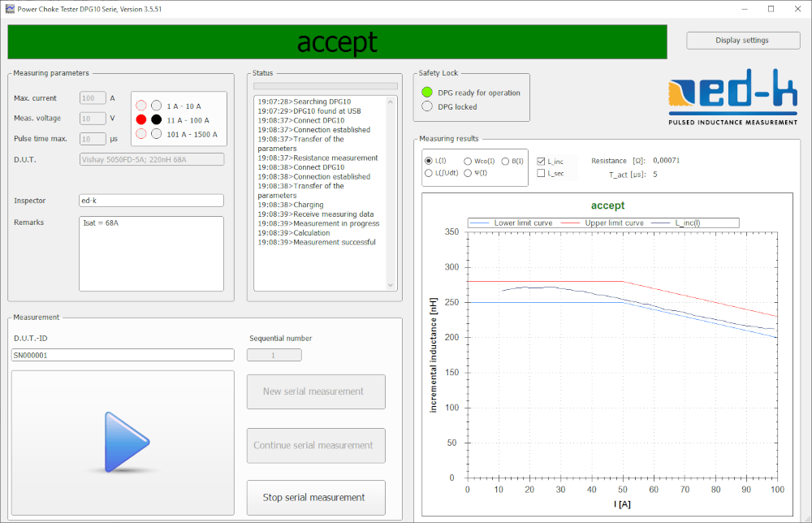
Task: Uncheck the L_inc curve checkbox
Action: click(x=542, y=162)
